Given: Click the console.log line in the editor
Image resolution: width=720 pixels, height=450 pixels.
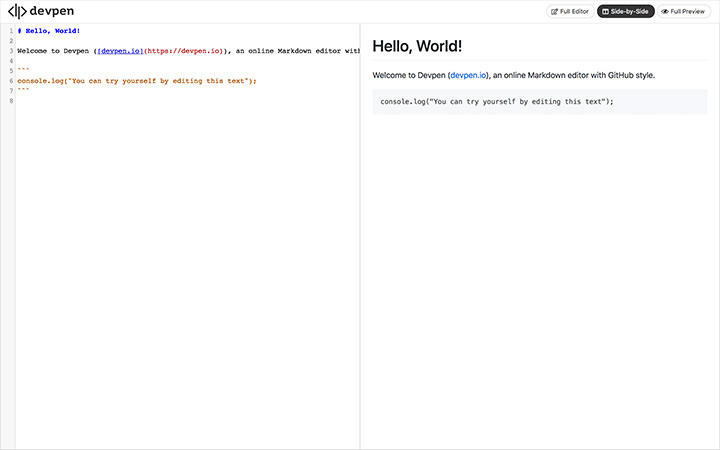Looking at the screenshot, I should tap(137, 81).
